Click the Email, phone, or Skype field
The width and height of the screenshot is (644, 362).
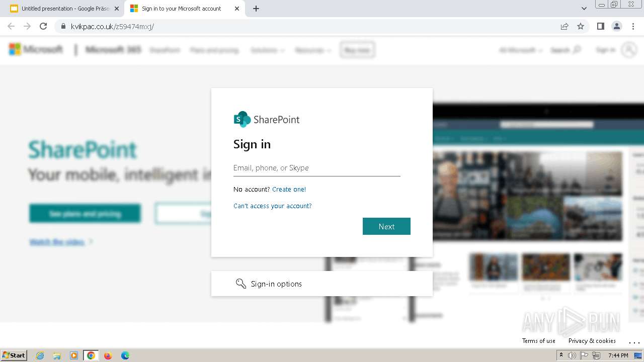point(317,168)
